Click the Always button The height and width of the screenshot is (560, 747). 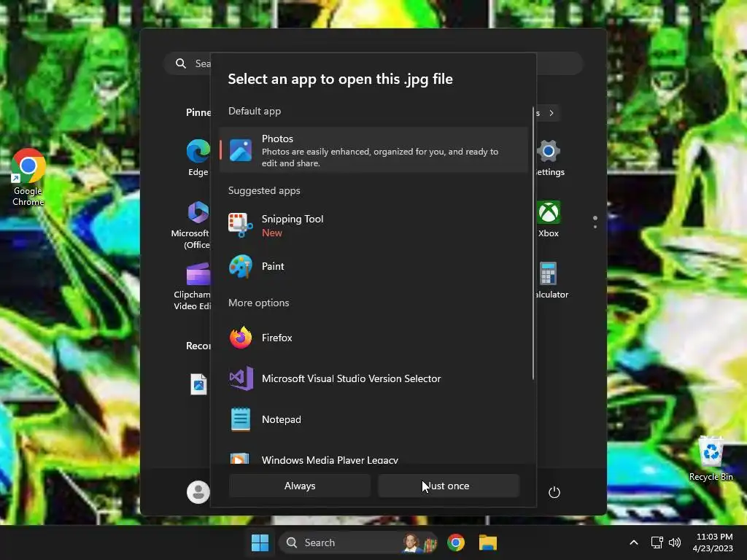point(300,486)
